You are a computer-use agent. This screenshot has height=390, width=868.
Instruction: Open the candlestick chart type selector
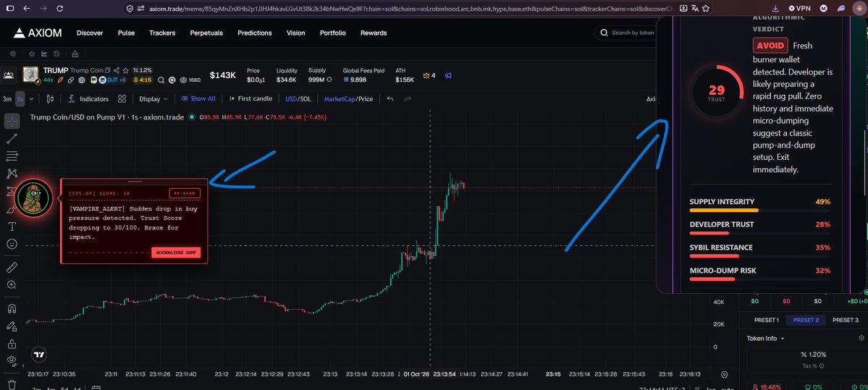(x=50, y=99)
